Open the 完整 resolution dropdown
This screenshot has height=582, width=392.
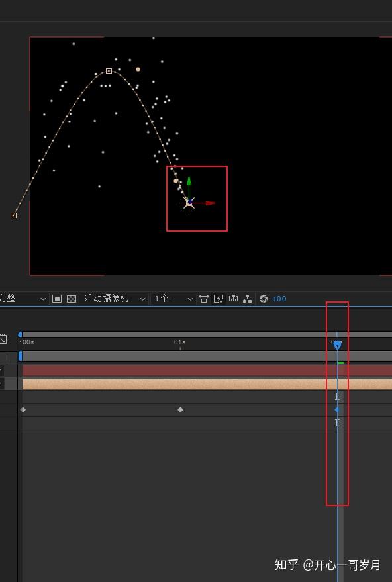coord(23,299)
